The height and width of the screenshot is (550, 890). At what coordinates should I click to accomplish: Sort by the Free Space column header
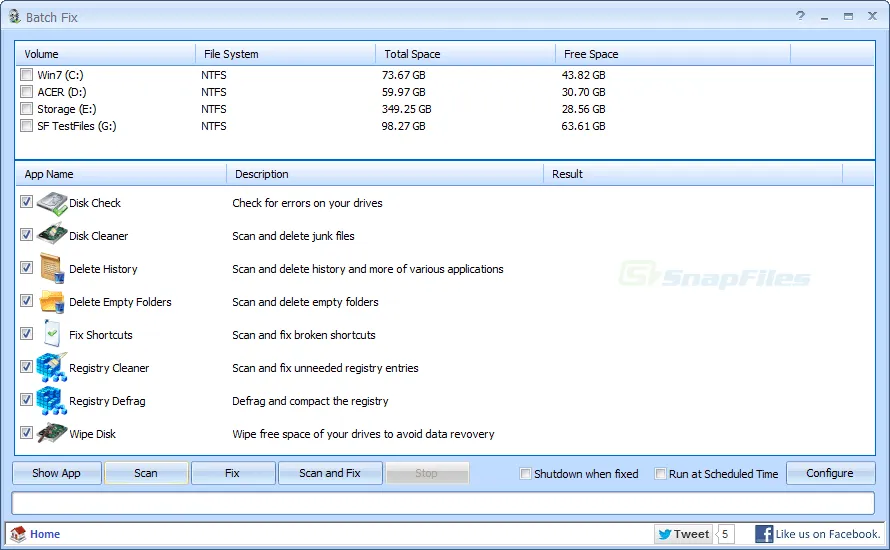pyautogui.click(x=673, y=54)
